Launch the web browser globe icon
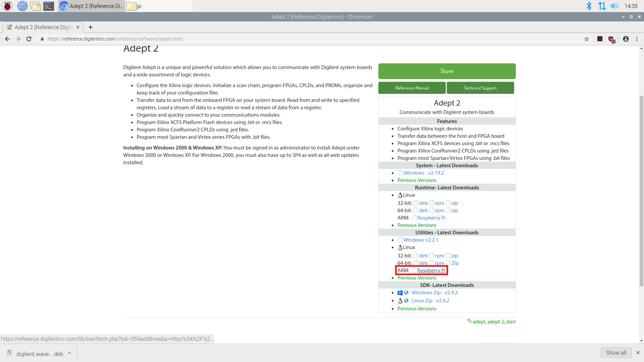Viewport: 644px width, 362px height. point(22,6)
